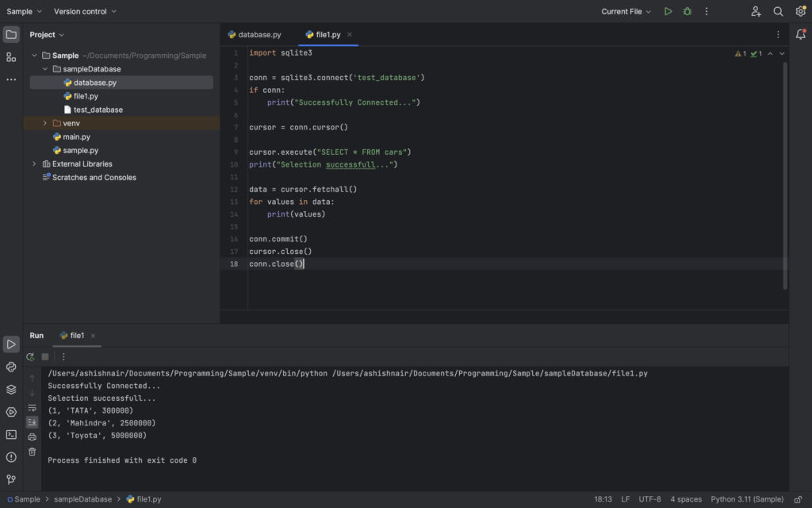Open the Git tool window branch icon
This screenshot has height=508, width=812.
click(x=10, y=479)
